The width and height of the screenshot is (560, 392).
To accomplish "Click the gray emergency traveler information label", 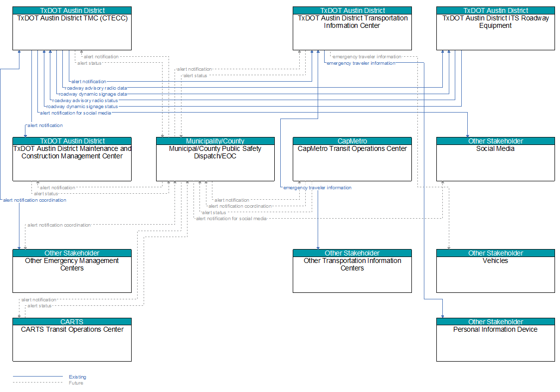I will [367, 57].
